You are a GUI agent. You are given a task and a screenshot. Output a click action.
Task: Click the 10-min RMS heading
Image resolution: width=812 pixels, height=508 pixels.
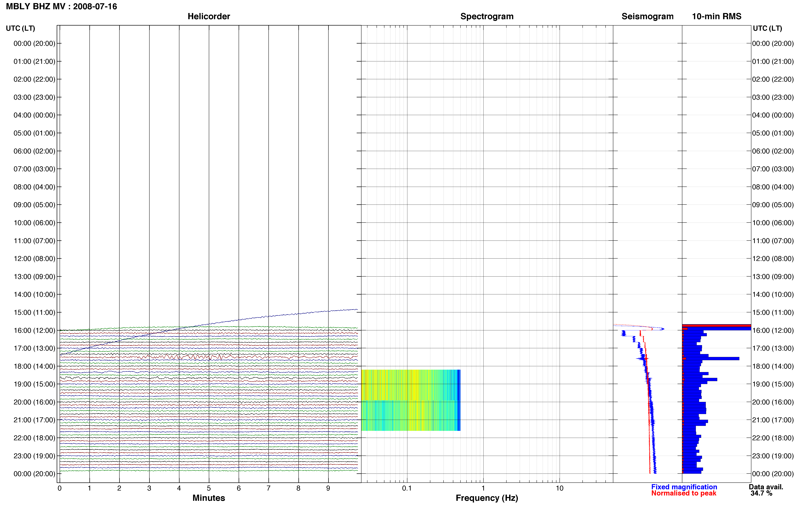716,16
